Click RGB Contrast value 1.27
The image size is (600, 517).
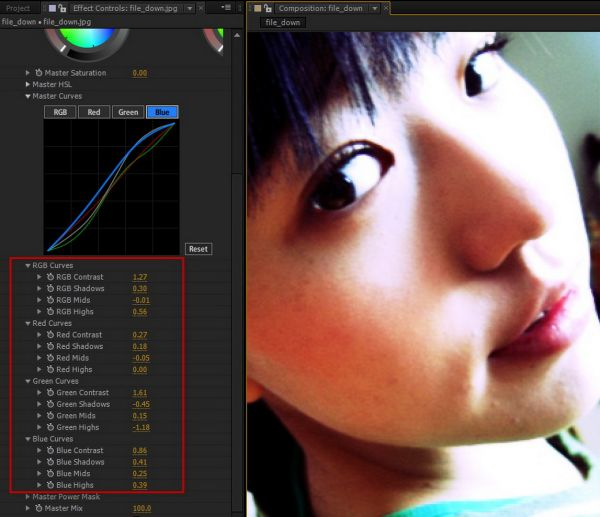point(140,277)
